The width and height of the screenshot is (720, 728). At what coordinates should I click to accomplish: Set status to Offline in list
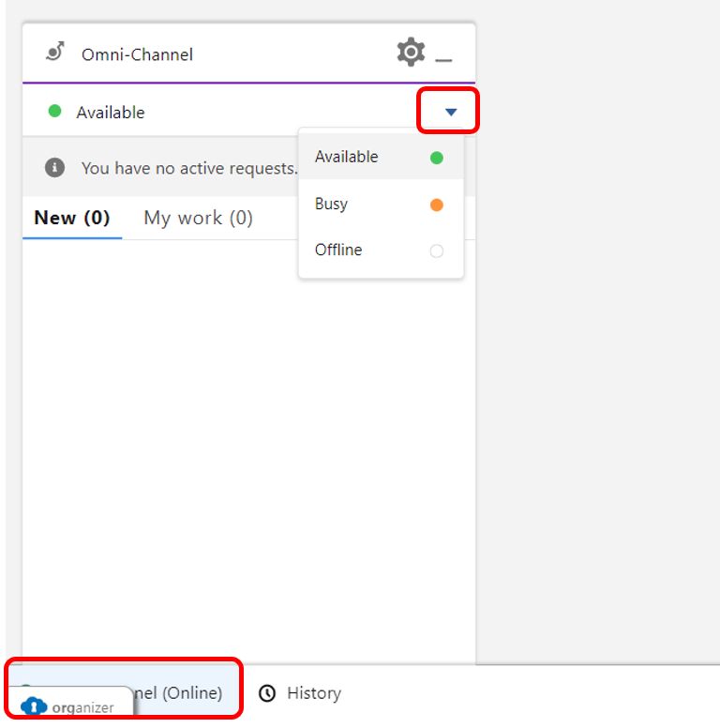coord(338,250)
